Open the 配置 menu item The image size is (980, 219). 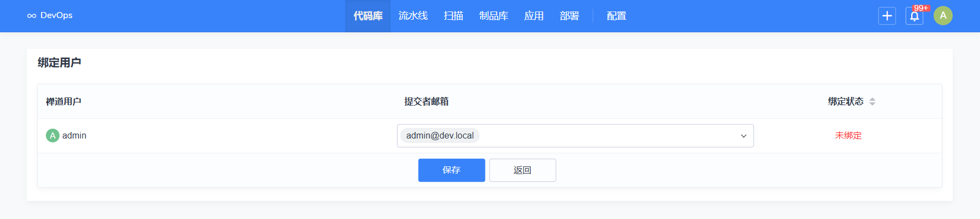pos(616,16)
